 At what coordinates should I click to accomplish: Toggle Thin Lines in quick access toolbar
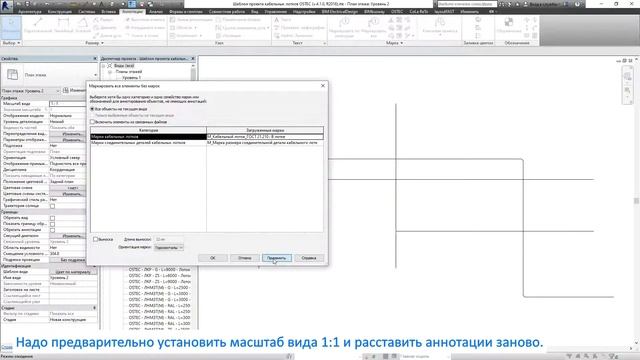coord(132,4)
